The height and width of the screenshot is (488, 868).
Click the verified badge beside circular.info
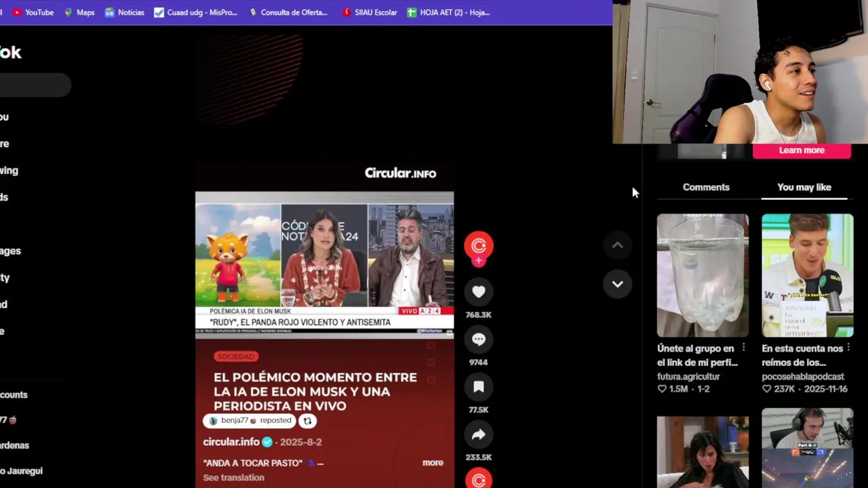coord(267,442)
